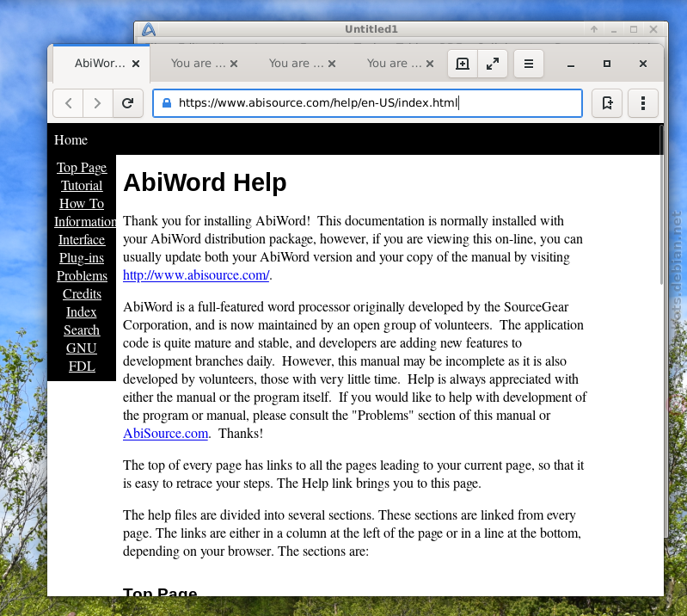Reload the current page

128,103
